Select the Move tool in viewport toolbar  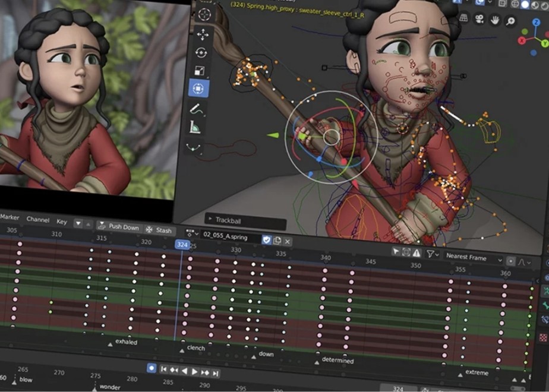(x=202, y=34)
